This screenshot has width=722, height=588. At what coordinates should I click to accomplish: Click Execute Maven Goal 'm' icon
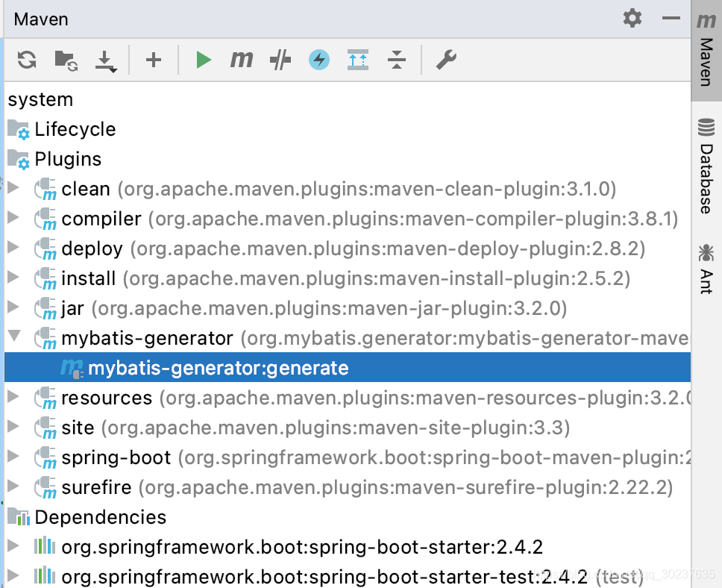(241, 60)
